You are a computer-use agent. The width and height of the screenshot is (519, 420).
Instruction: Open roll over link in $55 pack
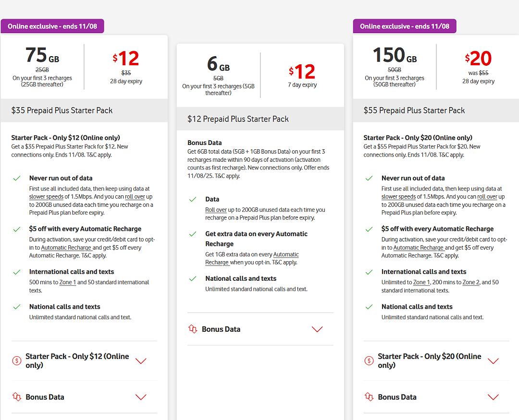[487, 197]
